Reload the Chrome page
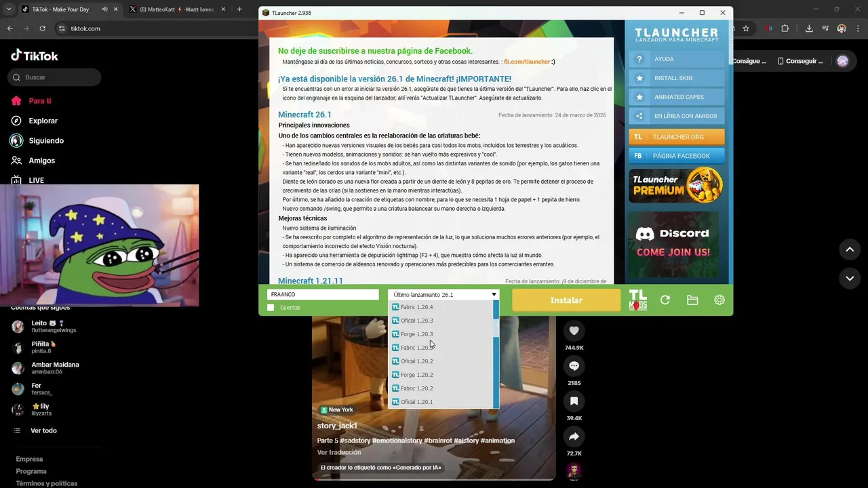The image size is (868, 488). pos(42,28)
